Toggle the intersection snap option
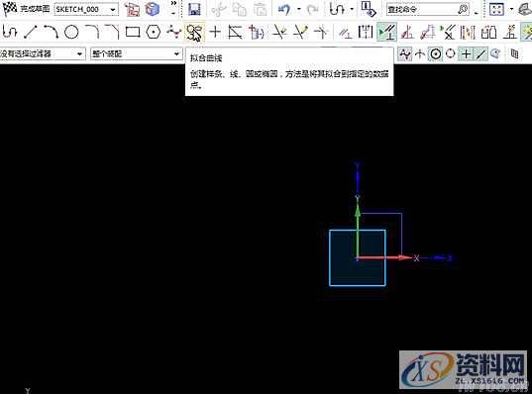The height and width of the screenshot is (394, 532). coord(420,53)
